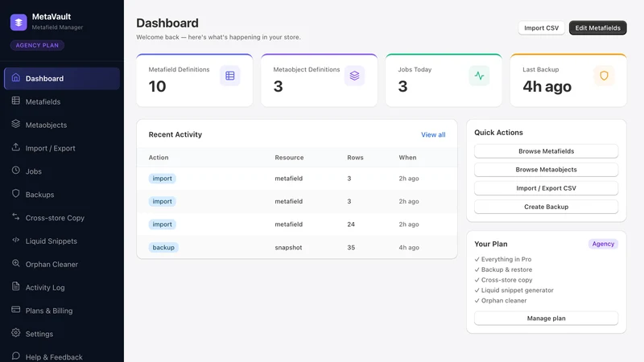Open the Activity Log page
Image resolution: width=644 pixels, height=362 pixels.
pos(62,287)
